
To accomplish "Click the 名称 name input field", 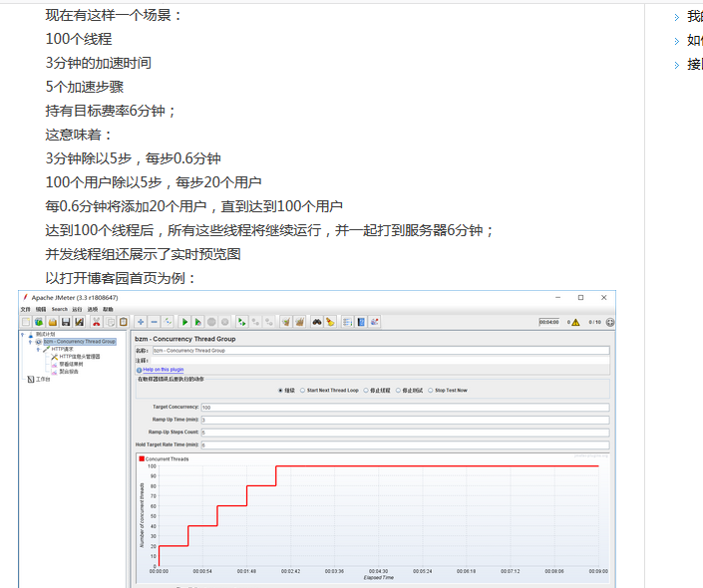I will (381, 351).
